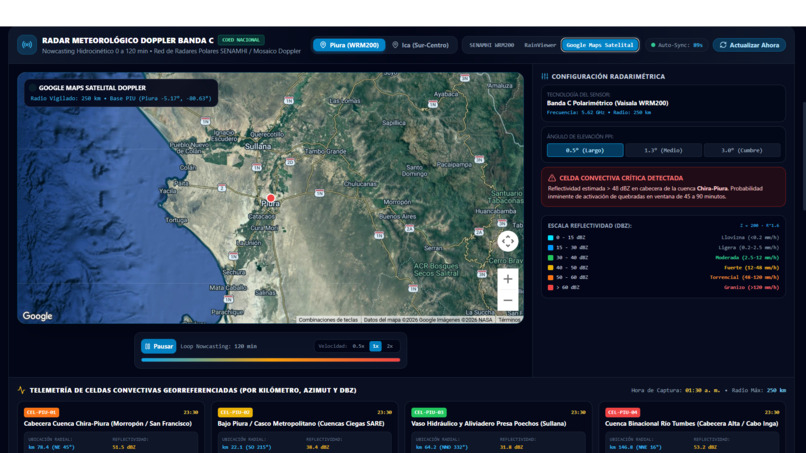Select 1.3° (Medio) elevation angle
Image resolution: width=806 pixels, height=453 pixels.
(663, 150)
